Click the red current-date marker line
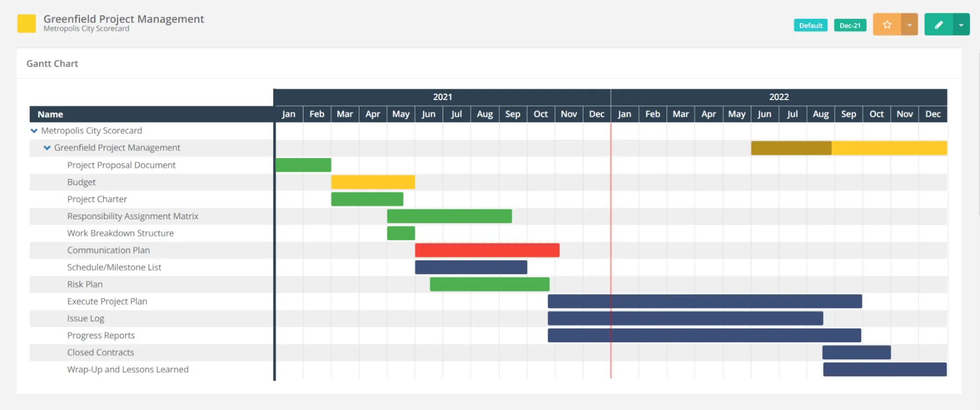Viewport: 980px width, 410px height. pyautogui.click(x=611, y=250)
